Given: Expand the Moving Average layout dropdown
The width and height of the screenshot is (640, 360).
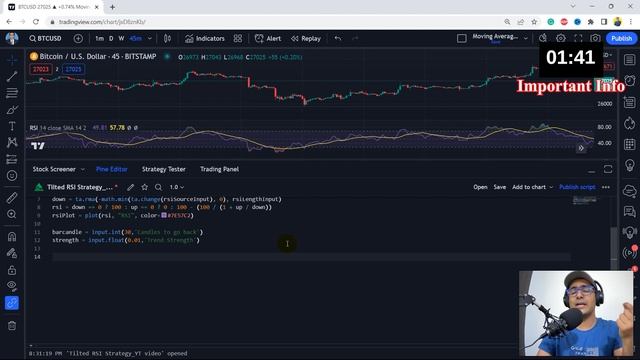Looking at the screenshot, I should [526, 38].
